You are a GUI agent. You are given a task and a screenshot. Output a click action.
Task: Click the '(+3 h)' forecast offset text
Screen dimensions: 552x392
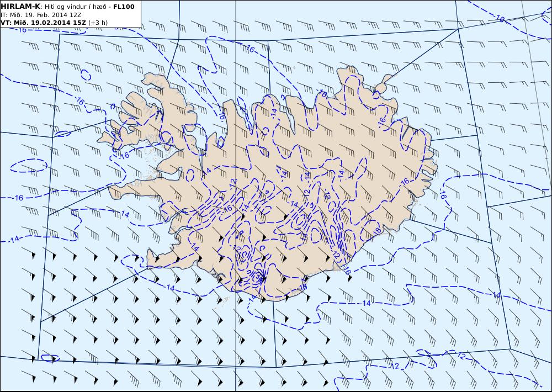(x=98, y=23)
